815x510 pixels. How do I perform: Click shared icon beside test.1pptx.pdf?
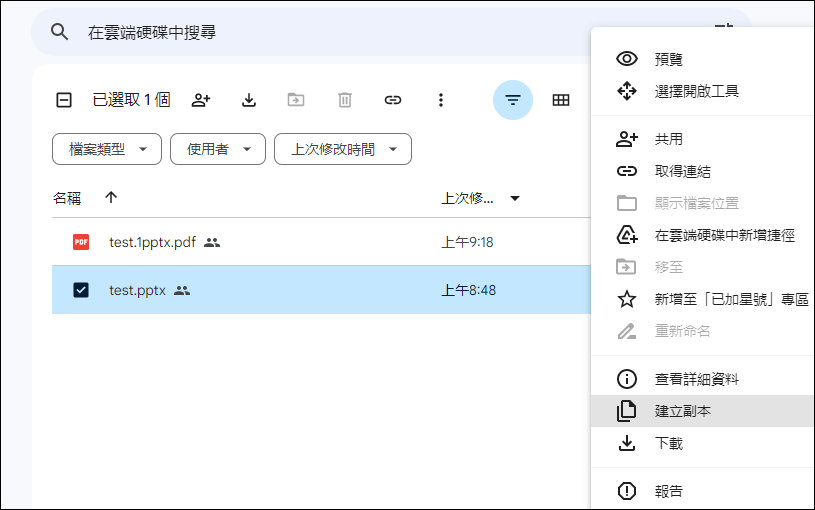point(212,242)
